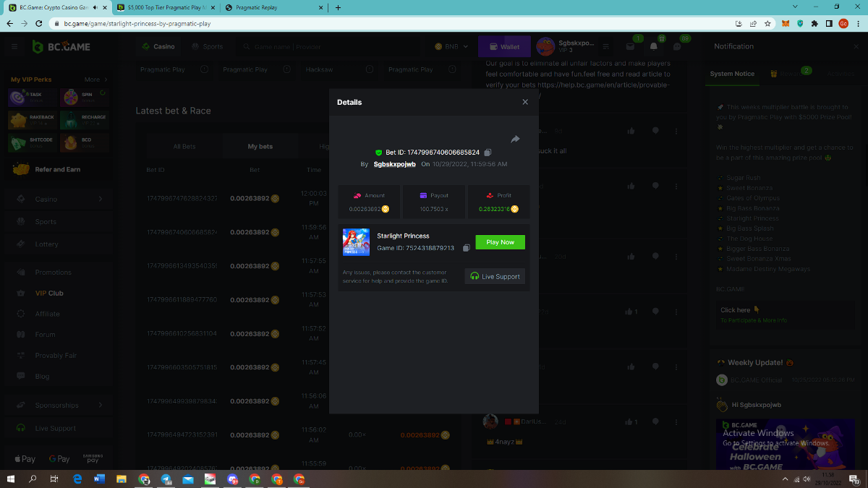Image resolution: width=868 pixels, height=488 pixels.
Task: Toggle the hamburger sidebar menu
Action: click(14, 47)
